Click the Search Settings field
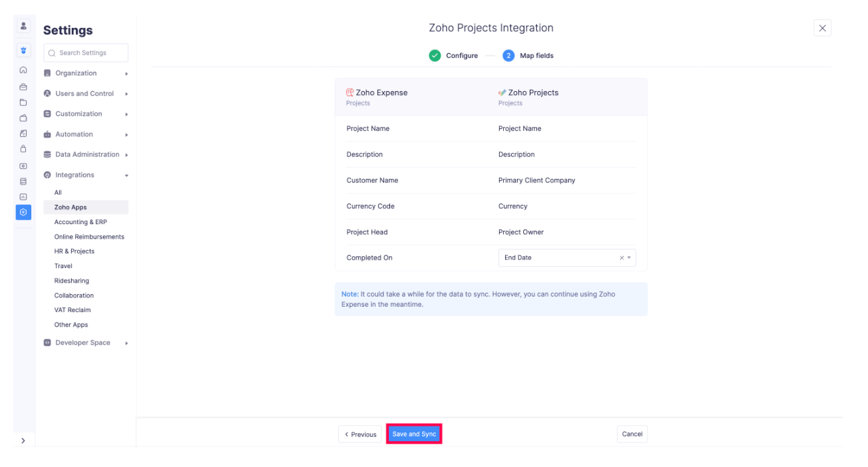Image resolution: width=868 pixels, height=467 pixels. point(86,52)
